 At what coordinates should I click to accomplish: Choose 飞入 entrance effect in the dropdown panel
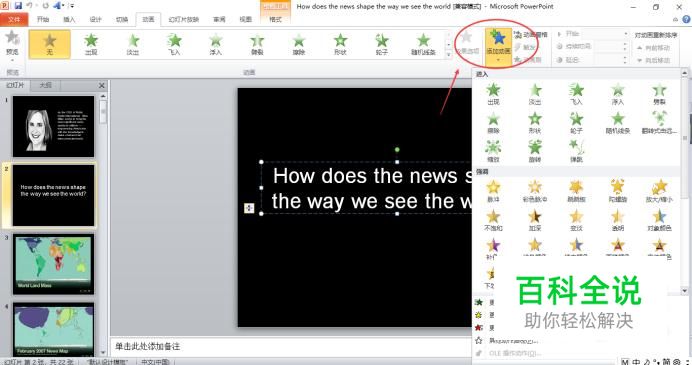576,94
